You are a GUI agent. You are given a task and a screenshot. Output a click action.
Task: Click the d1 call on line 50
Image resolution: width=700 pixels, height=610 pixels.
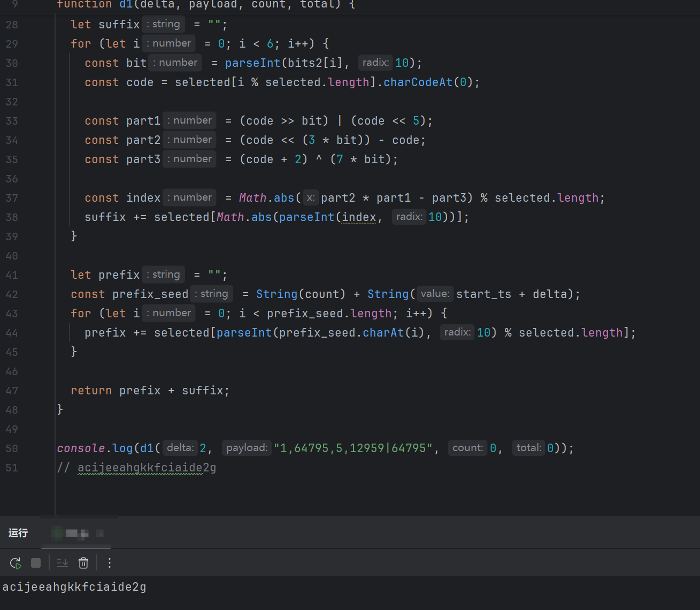pos(147,448)
